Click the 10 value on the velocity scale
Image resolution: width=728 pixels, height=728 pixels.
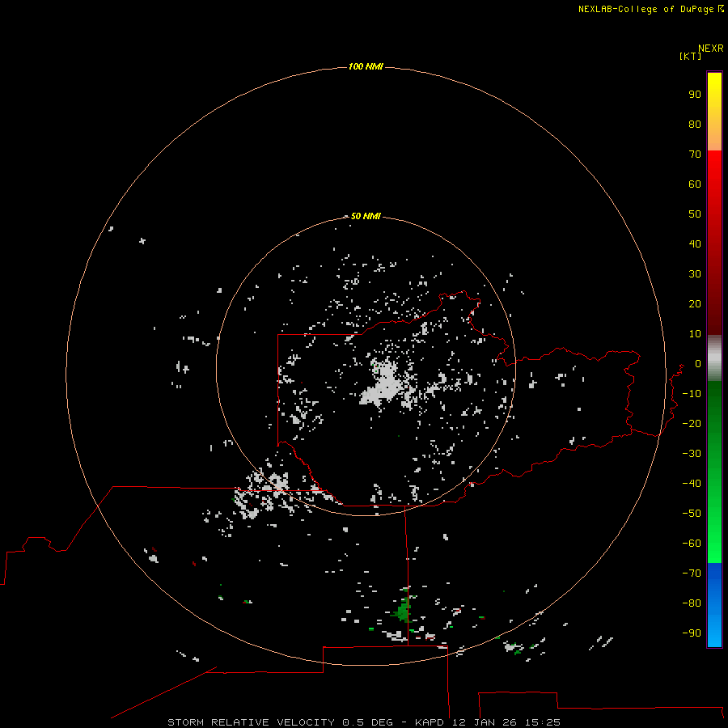coord(695,334)
